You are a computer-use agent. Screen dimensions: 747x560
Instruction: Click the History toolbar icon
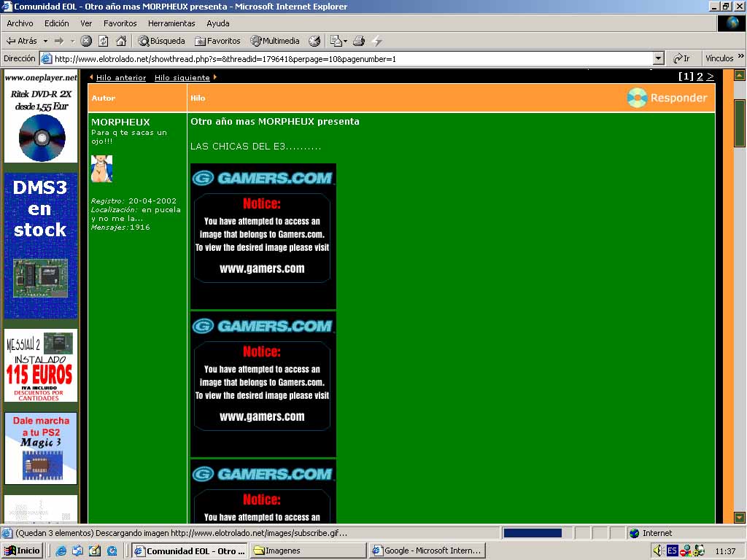pyautogui.click(x=314, y=41)
